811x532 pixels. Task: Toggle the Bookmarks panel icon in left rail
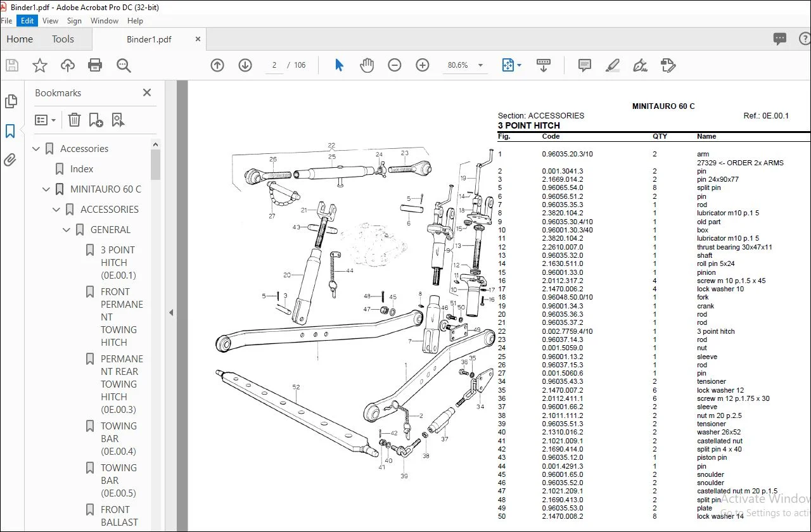click(10, 131)
